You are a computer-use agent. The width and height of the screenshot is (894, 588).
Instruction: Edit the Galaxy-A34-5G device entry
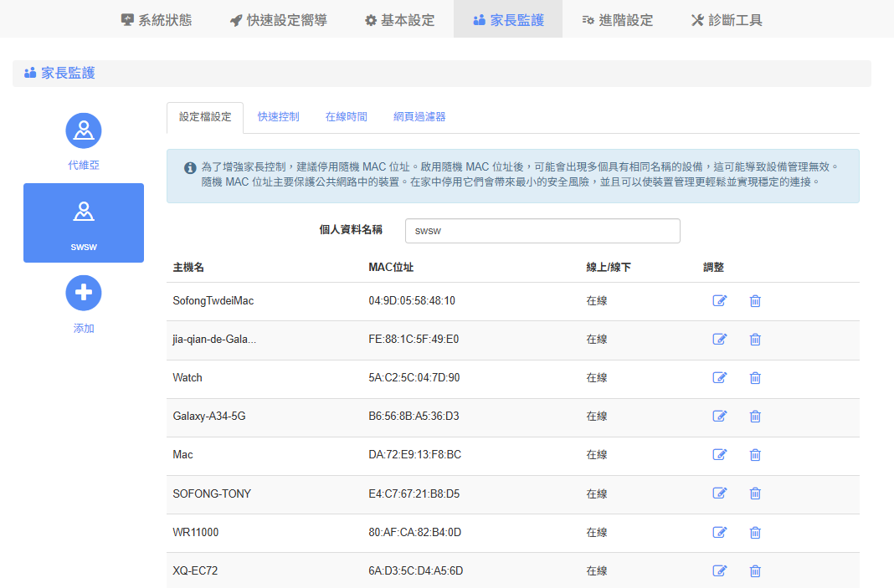[x=719, y=416]
